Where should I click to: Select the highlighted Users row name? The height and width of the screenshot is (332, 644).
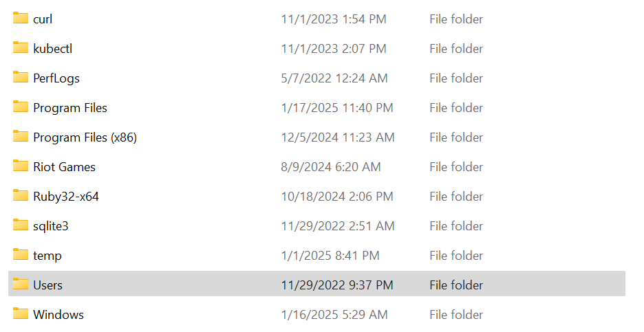point(47,285)
